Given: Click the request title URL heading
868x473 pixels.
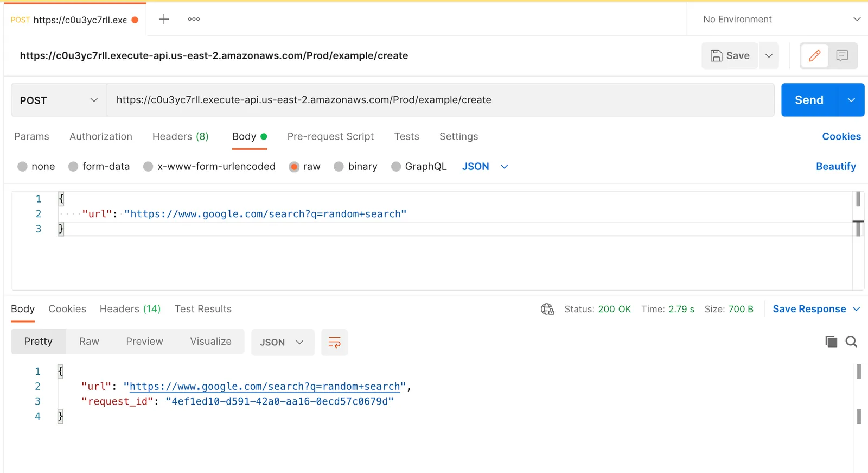Looking at the screenshot, I should [214, 55].
